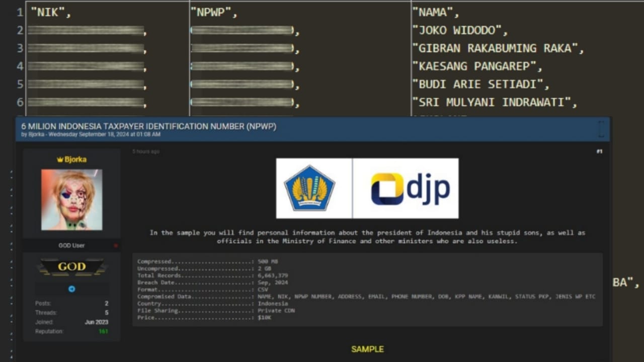
Task: Click the yellow SAMPLE heading
Action: [367, 349]
